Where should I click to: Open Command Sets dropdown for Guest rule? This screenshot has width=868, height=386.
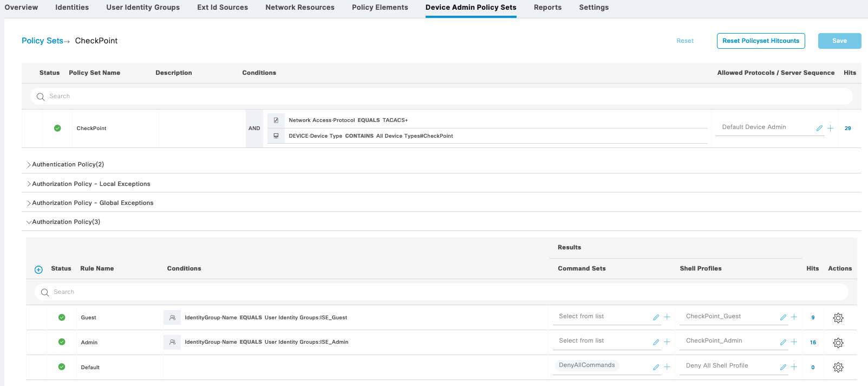point(601,317)
